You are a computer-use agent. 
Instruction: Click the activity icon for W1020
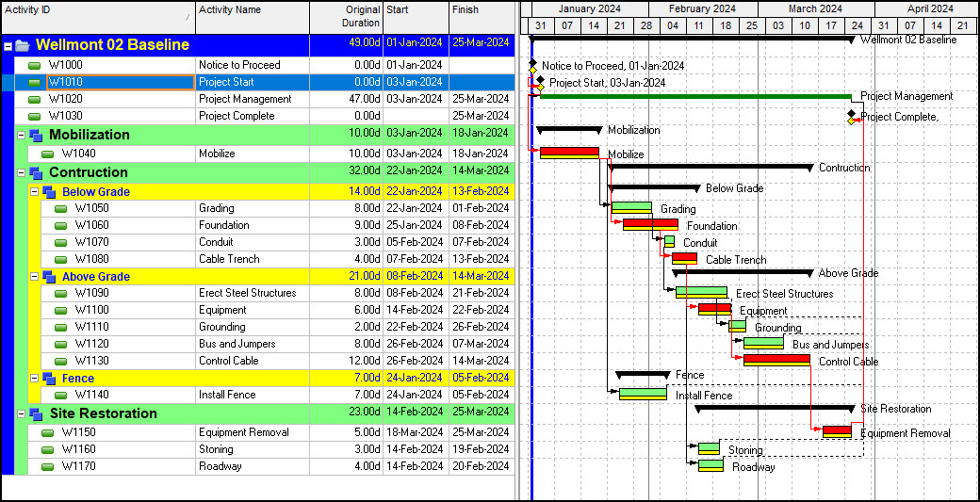[34, 99]
